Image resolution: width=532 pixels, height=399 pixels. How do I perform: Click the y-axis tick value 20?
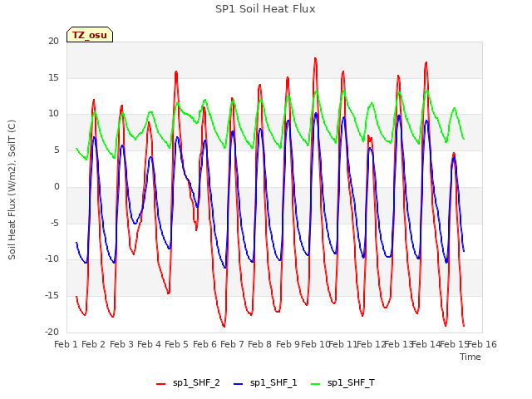click(53, 41)
